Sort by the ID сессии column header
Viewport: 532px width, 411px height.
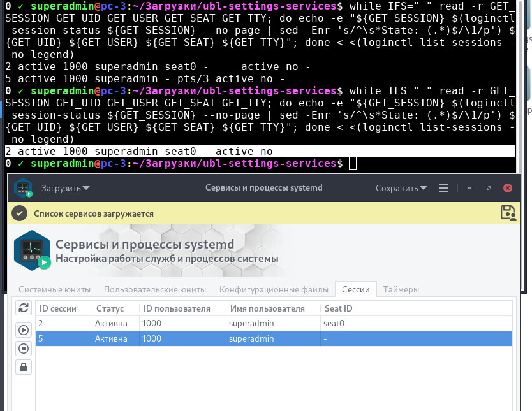[64, 308]
